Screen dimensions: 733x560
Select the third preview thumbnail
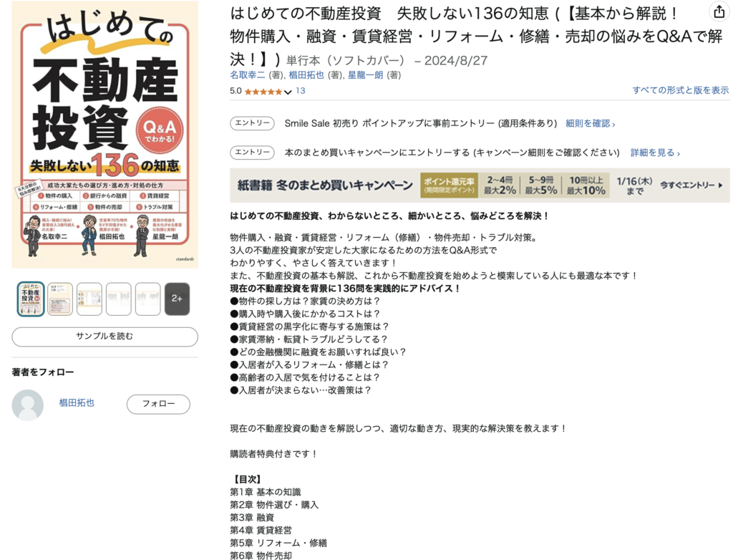[x=89, y=299]
